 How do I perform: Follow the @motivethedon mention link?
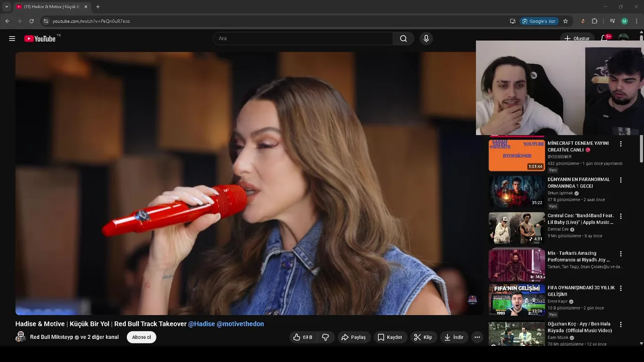point(240,324)
